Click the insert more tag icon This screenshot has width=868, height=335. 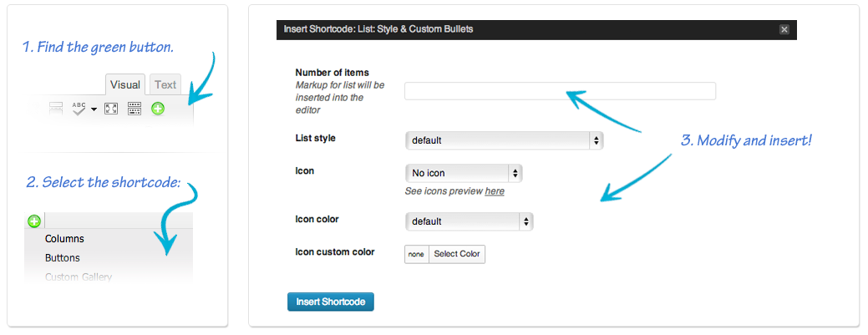(56, 109)
